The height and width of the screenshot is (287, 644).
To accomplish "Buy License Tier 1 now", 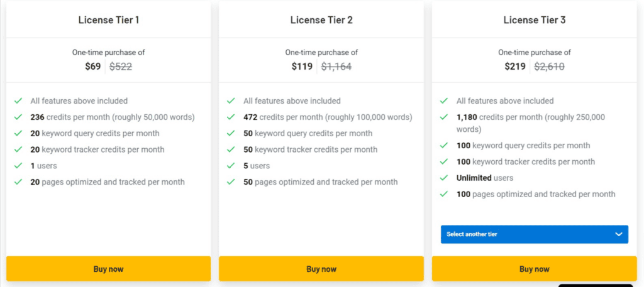I will click(108, 269).
